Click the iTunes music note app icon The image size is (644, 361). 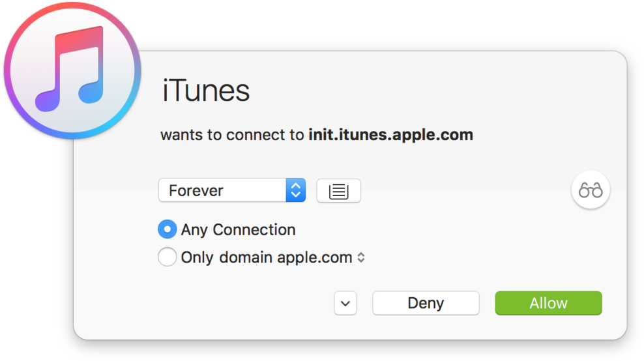(x=72, y=70)
